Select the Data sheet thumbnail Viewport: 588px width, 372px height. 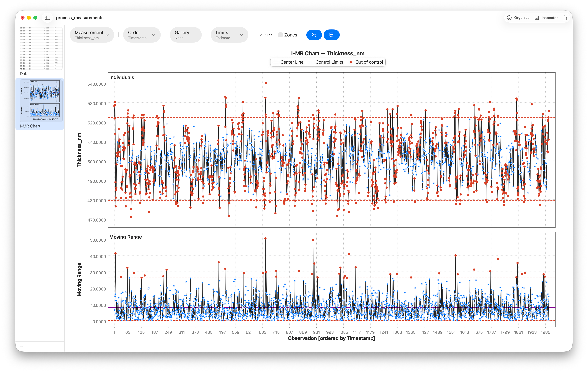(x=41, y=48)
